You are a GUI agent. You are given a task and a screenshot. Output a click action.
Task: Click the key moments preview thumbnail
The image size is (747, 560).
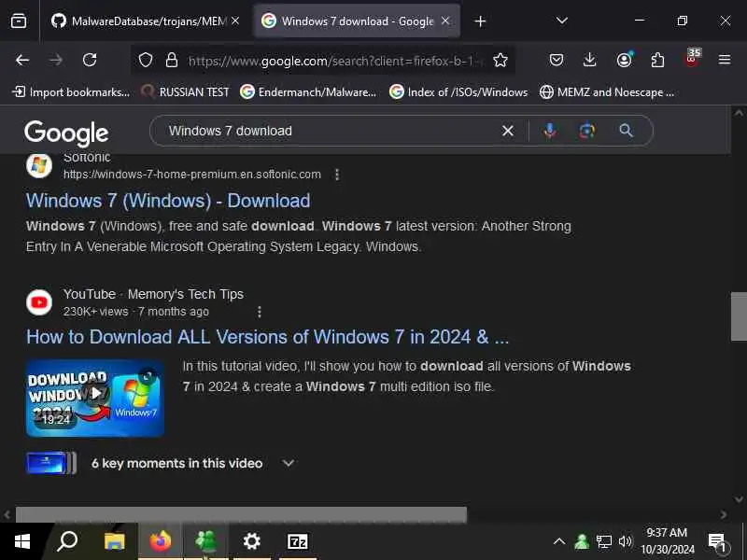[51, 463]
